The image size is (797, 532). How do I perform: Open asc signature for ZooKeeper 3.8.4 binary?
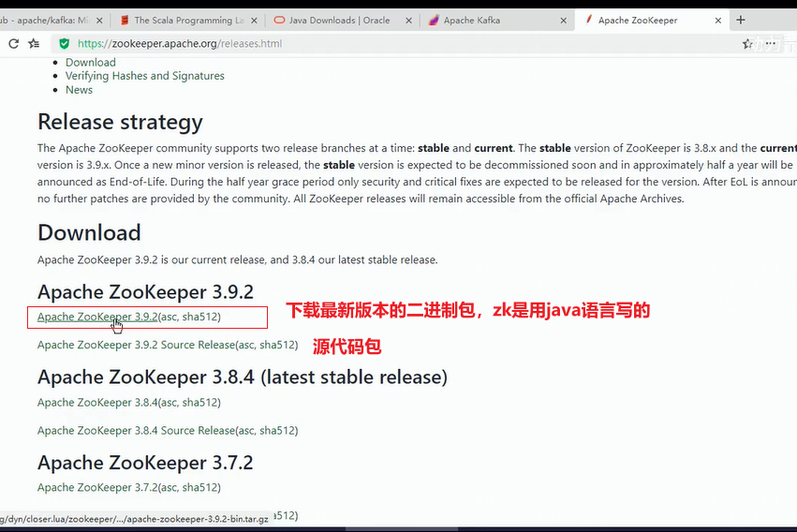[169, 403]
